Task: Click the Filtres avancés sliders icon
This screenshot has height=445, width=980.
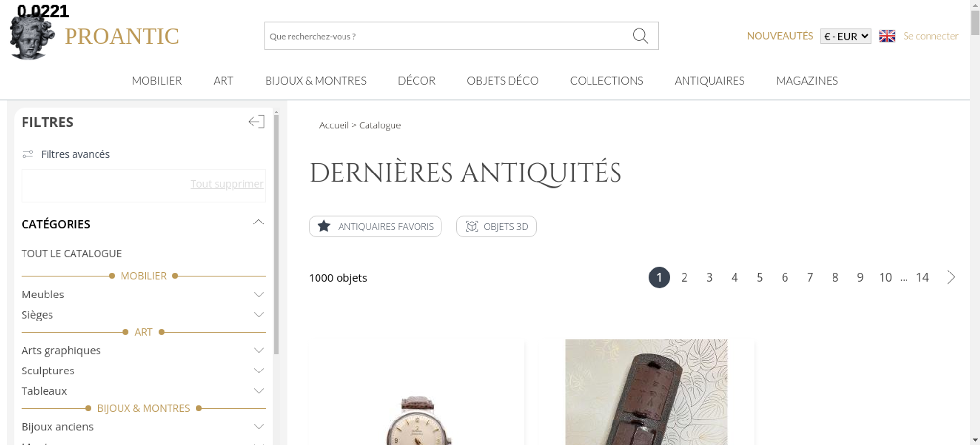Action: coord(28,154)
